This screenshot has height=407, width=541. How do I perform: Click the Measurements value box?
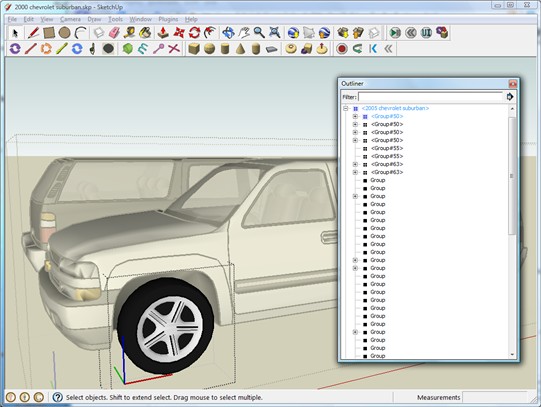click(x=495, y=397)
